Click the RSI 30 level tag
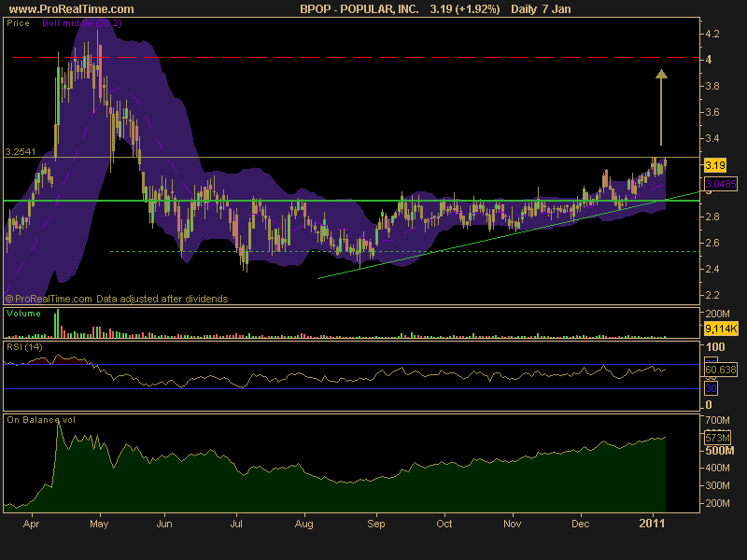747x560 pixels. click(x=711, y=388)
